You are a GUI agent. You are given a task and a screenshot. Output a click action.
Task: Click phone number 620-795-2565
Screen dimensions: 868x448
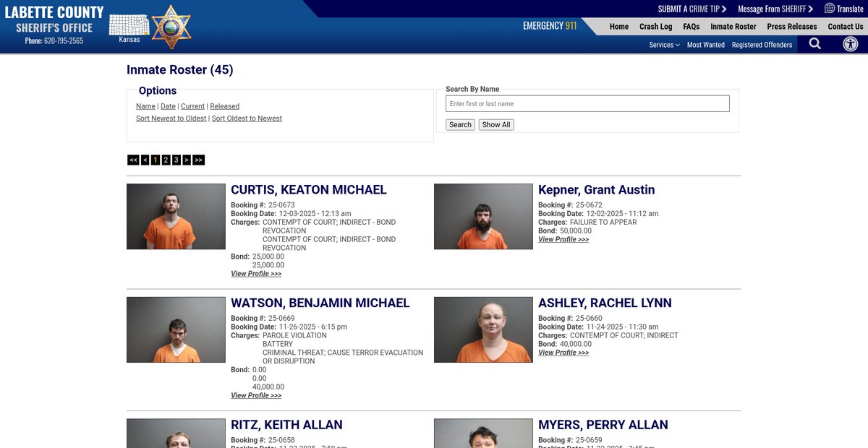[x=64, y=41]
